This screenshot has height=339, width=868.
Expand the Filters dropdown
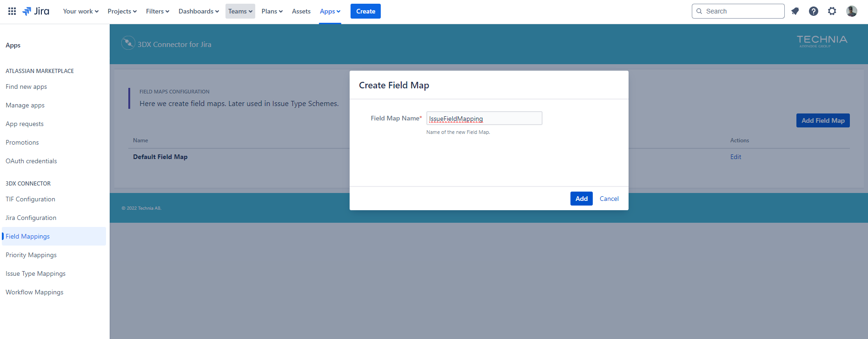click(x=158, y=11)
